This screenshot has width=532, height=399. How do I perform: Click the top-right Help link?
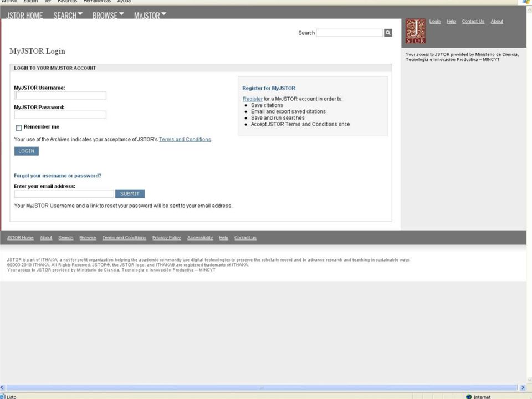[x=451, y=22]
